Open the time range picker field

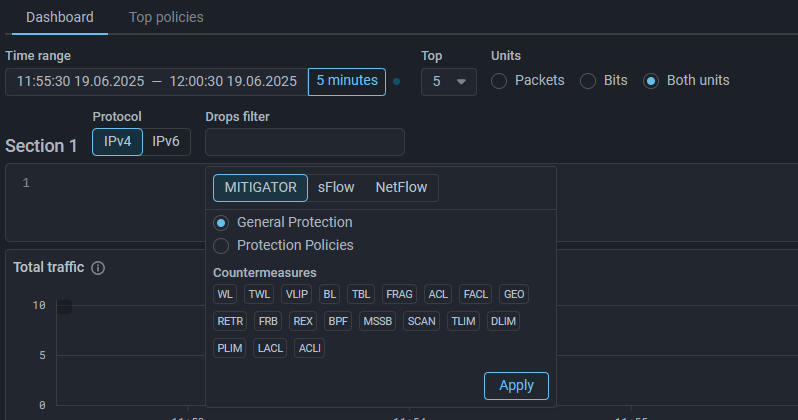coord(156,81)
